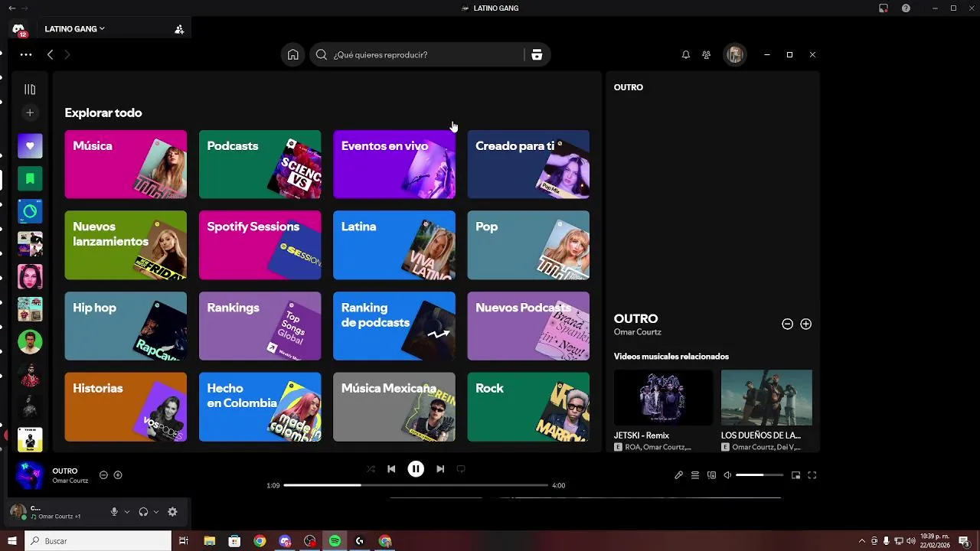The width and height of the screenshot is (980, 551).
Task: Expand microphone input options arrow
Action: tap(127, 512)
